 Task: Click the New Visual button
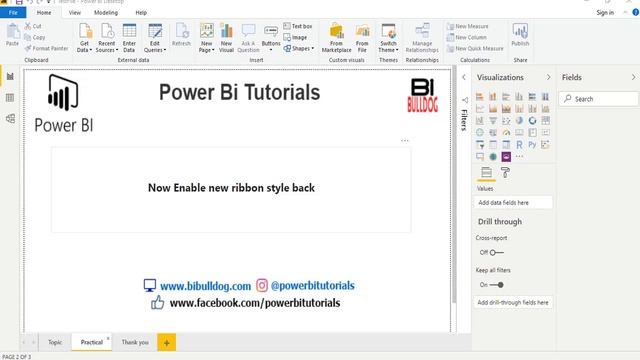tap(226, 38)
